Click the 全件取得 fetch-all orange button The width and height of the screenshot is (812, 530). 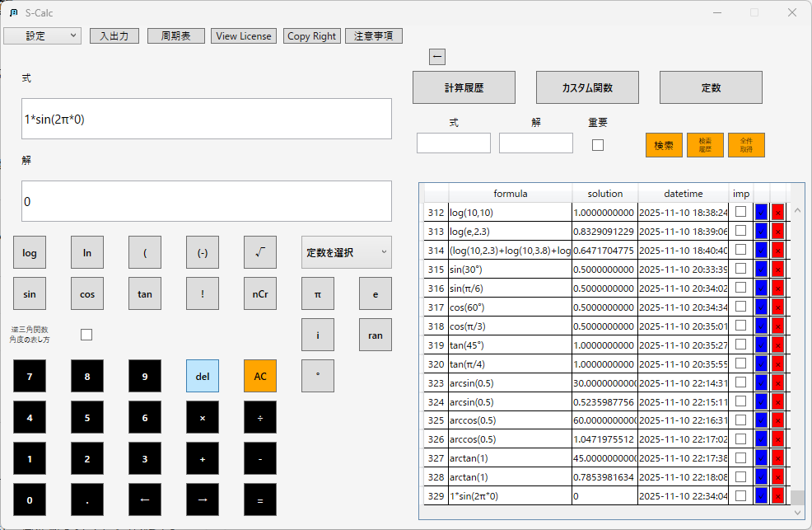[x=745, y=144]
